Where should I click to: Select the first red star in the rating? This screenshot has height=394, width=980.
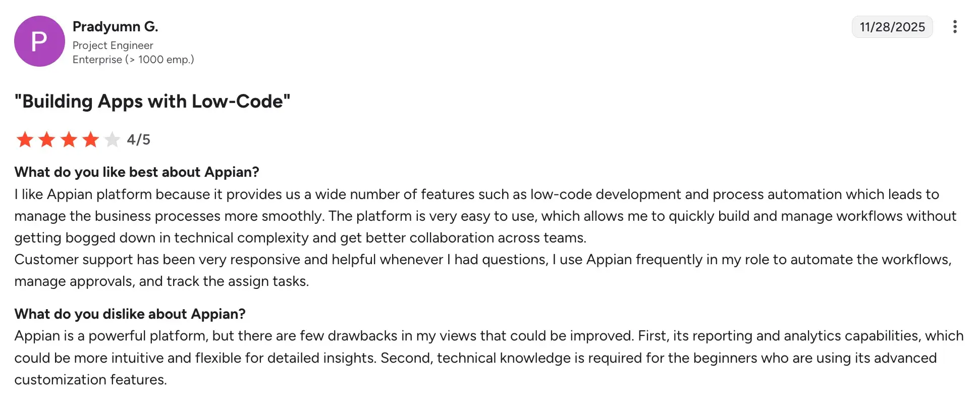click(x=24, y=139)
